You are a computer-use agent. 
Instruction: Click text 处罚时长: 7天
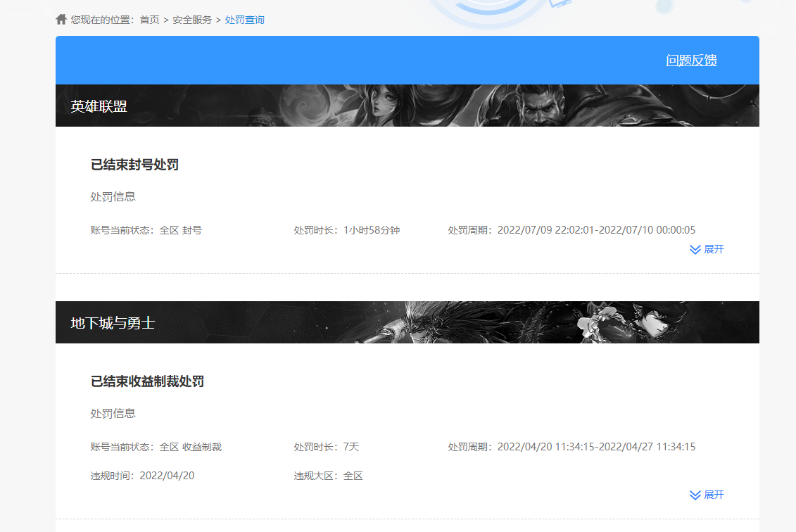[327, 447]
